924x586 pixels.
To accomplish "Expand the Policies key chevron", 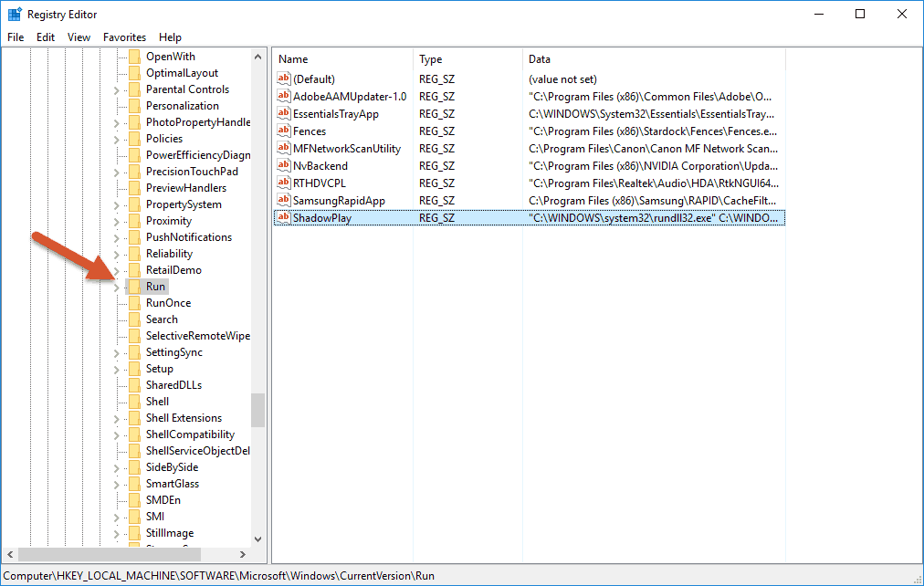I will click(x=116, y=140).
